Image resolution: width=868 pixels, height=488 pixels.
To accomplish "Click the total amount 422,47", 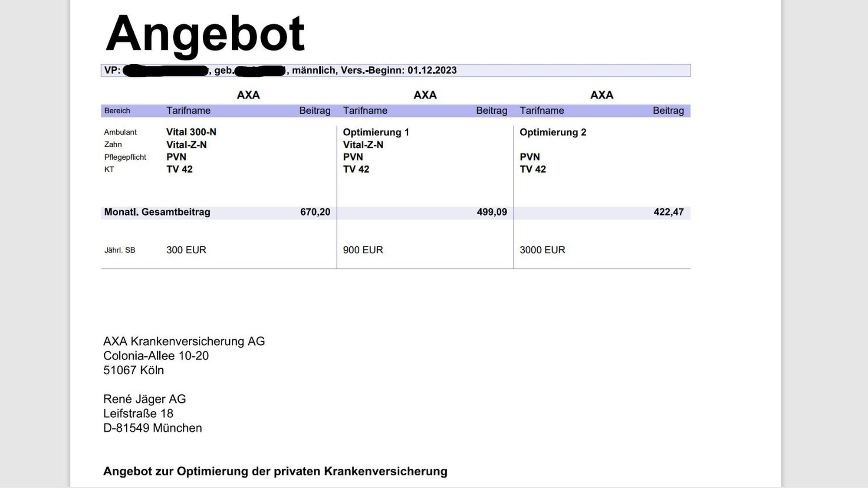I will tap(668, 212).
